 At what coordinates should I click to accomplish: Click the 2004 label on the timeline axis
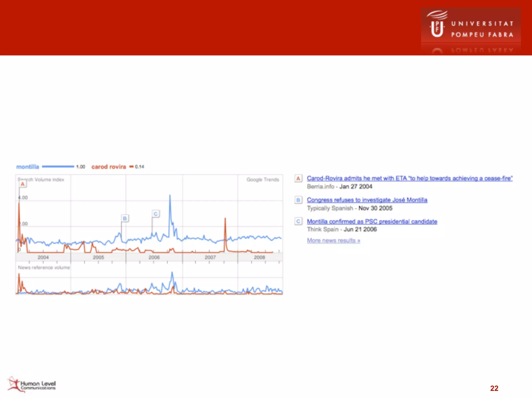click(43, 257)
